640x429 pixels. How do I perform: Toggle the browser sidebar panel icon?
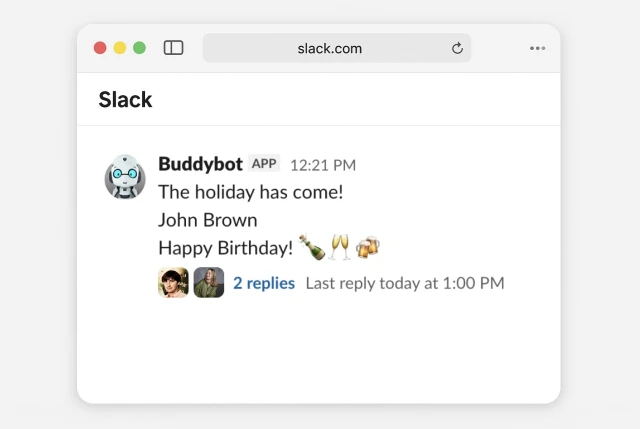pyautogui.click(x=173, y=48)
